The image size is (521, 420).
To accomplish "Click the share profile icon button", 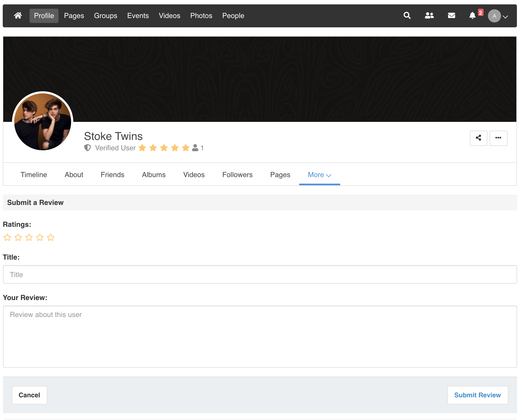I will pyautogui.click(x=478, y=138).
